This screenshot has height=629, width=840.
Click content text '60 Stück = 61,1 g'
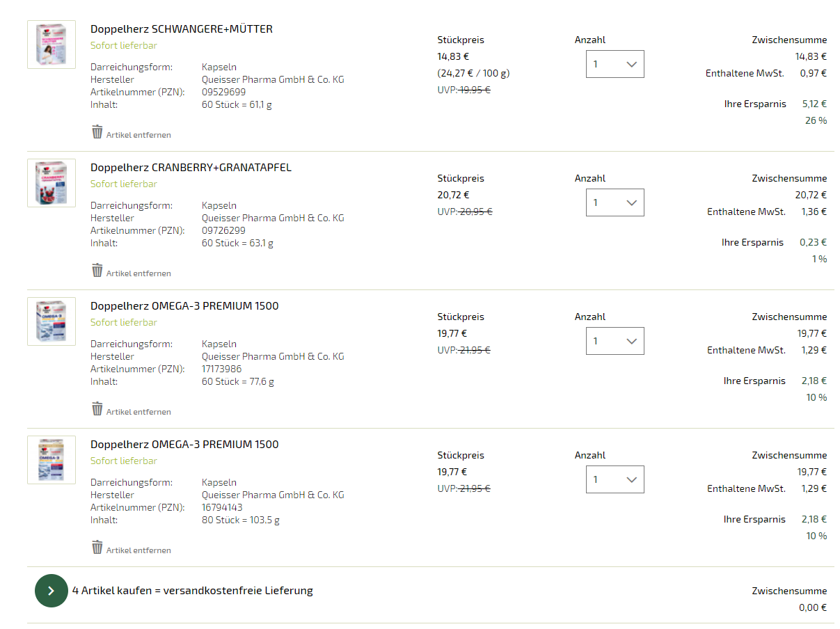(x=238, y=104)
